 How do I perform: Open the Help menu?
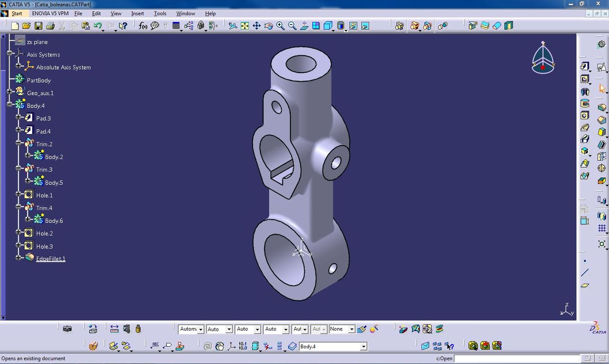coord(210,13)
